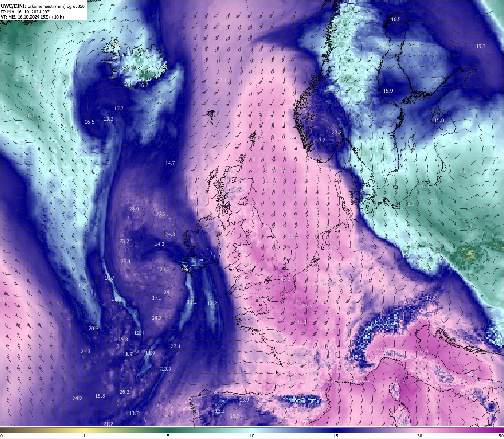Screen dimensions: 504x439
Task: Click the 12.4 value label
Action: click(x=139, y=333)
